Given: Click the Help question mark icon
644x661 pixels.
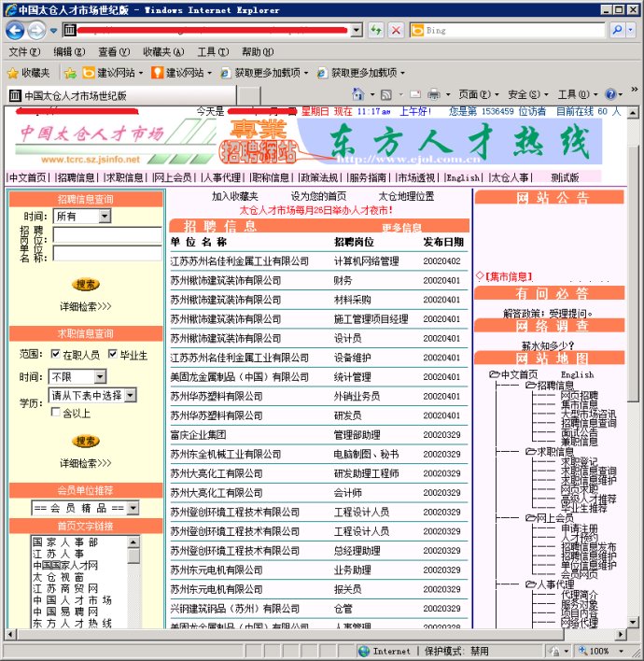Looking at the screenshot, I should 610,95.
